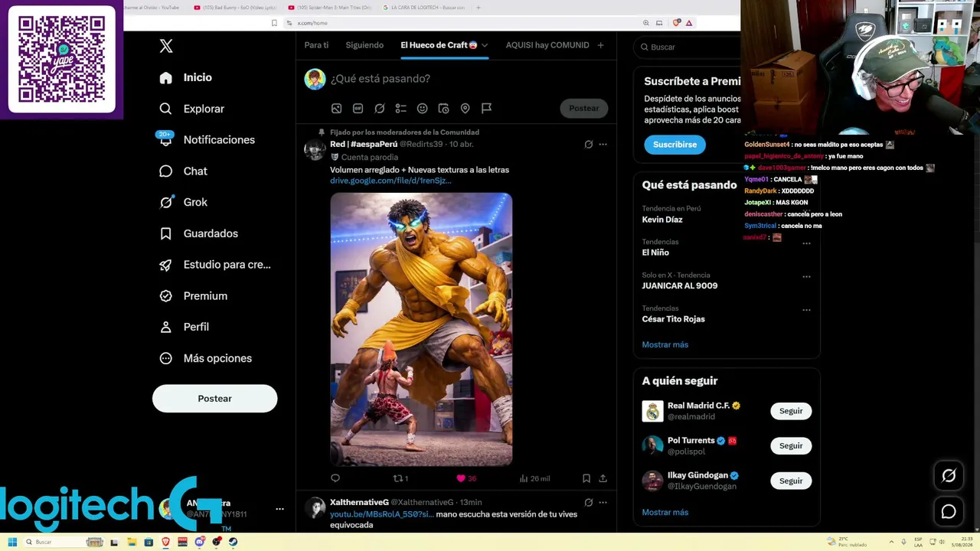Open File Explorer from the taskbar
The width and height of the screenshot is (980, 551).
coord(132,542)
